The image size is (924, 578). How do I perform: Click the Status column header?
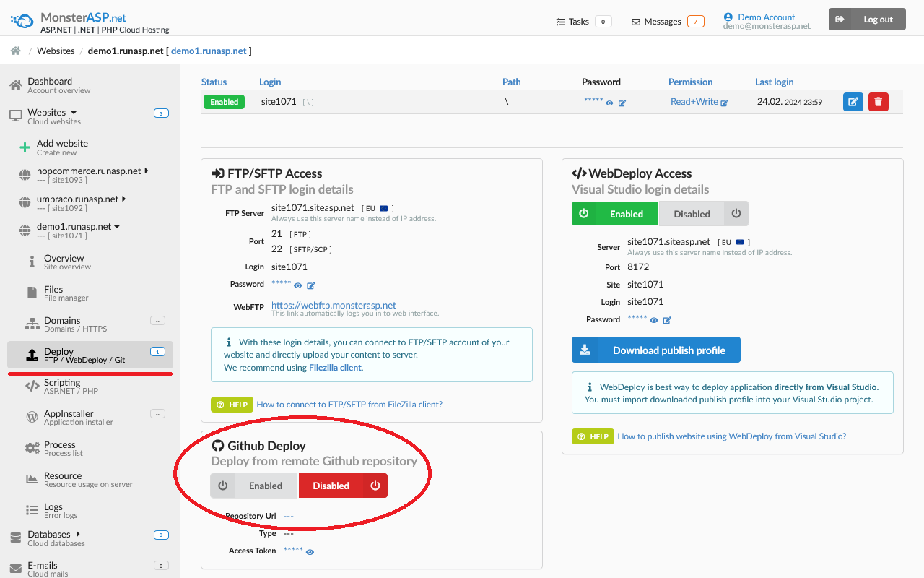tap(214, 82)
